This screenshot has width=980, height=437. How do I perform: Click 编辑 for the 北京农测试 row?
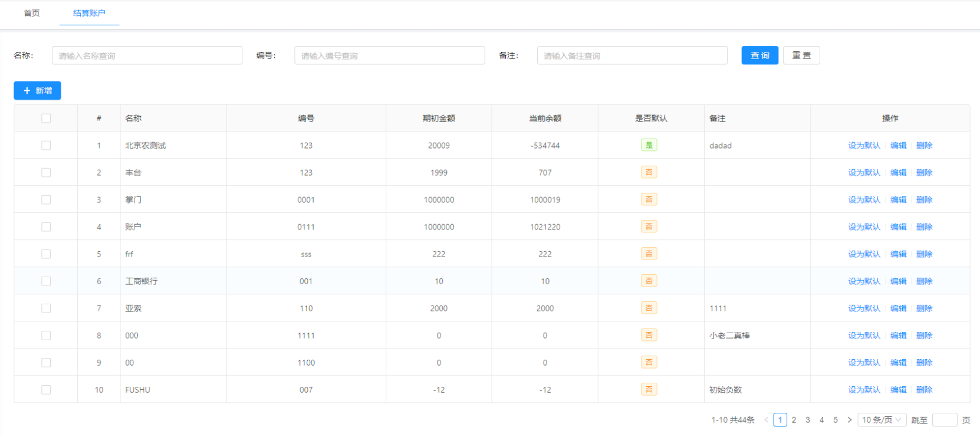(x=898, y=146)
